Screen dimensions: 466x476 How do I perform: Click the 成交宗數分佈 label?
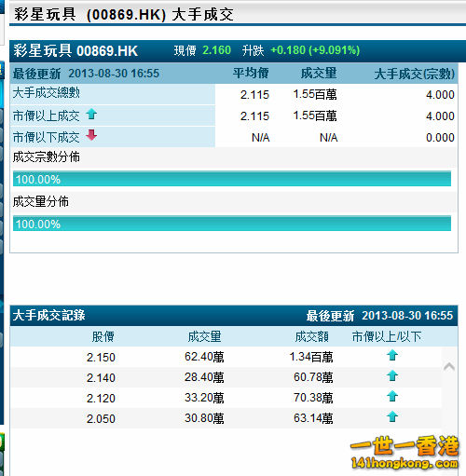click(x=47, y=156)
